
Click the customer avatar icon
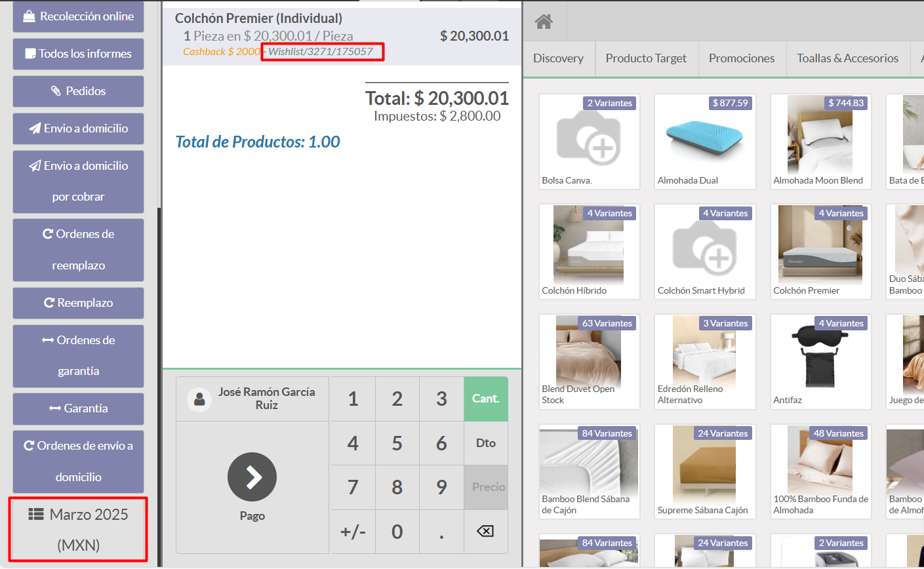199,399
